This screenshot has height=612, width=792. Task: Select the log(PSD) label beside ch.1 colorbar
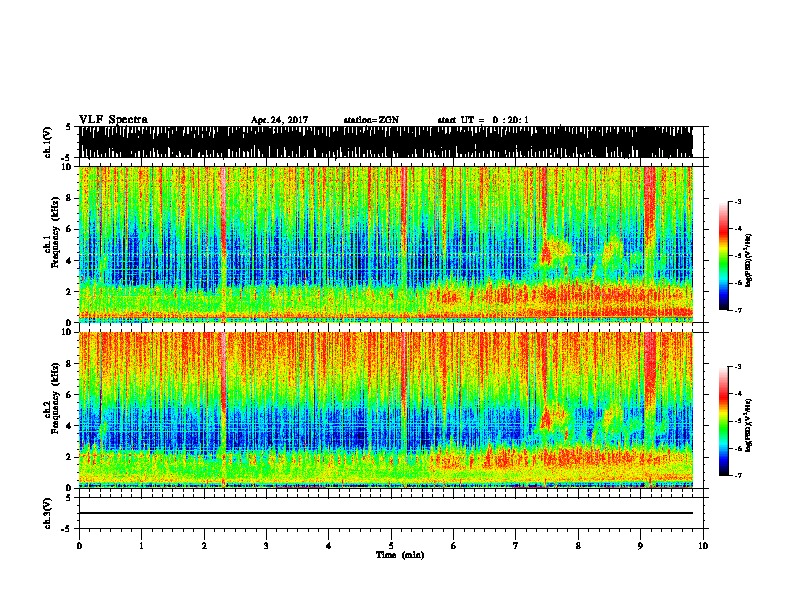(x=748, y=260)
